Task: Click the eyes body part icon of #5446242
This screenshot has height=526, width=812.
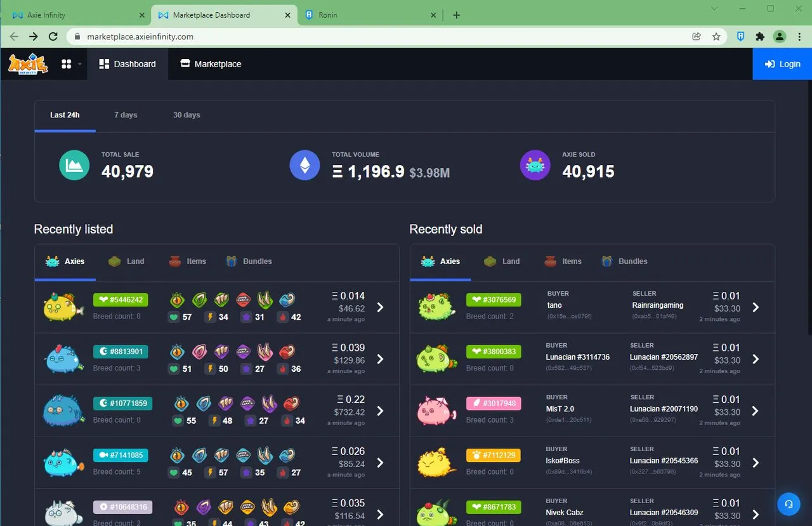Action: (x=178, y=299)
